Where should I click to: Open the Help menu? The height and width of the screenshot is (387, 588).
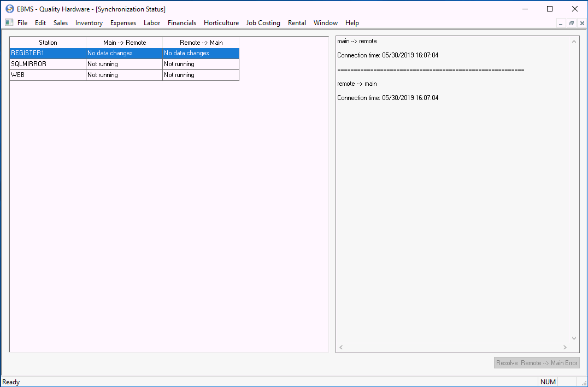352,23
